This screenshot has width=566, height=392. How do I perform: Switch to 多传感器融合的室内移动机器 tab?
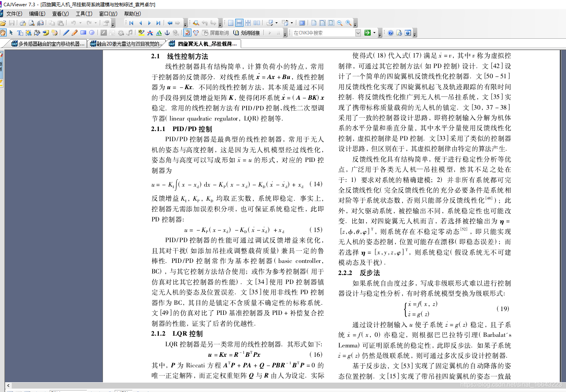(x=48, y=44)
